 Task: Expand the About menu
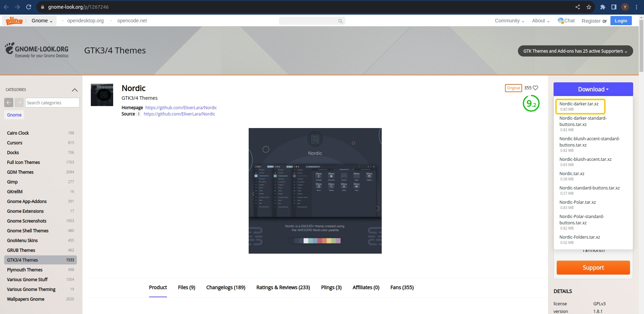541,21
